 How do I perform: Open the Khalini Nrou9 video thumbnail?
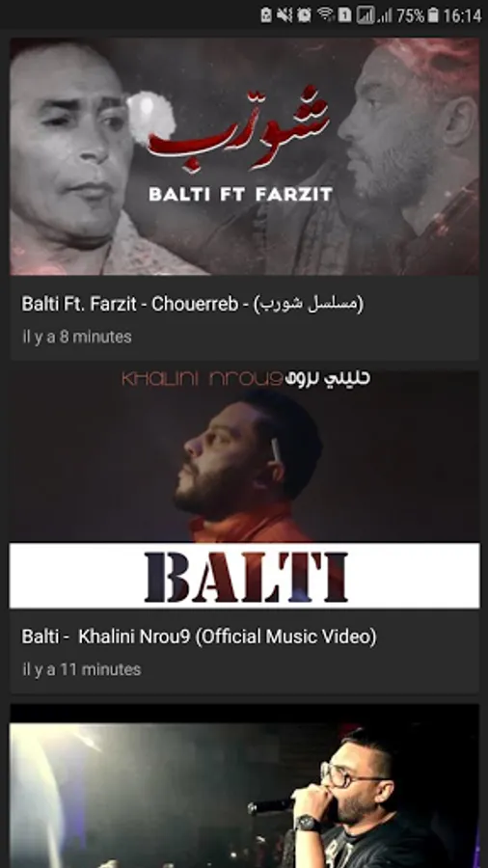[x=244, y=490]
